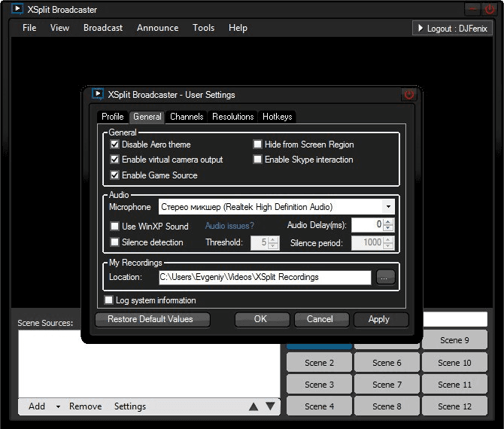The height and width of the screenshot is (429, 504).
Task: Decrease Threshold value with down arrow
Action: click(273, 245)
